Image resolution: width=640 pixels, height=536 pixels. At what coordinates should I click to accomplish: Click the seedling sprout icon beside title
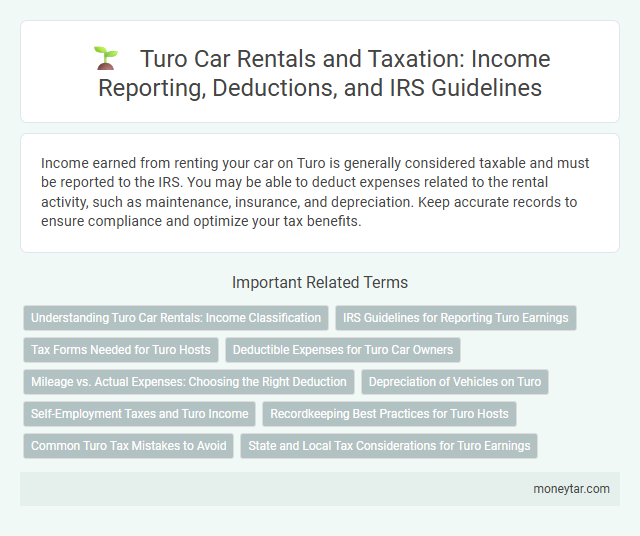pyautogui.click(x=106, y=58)
